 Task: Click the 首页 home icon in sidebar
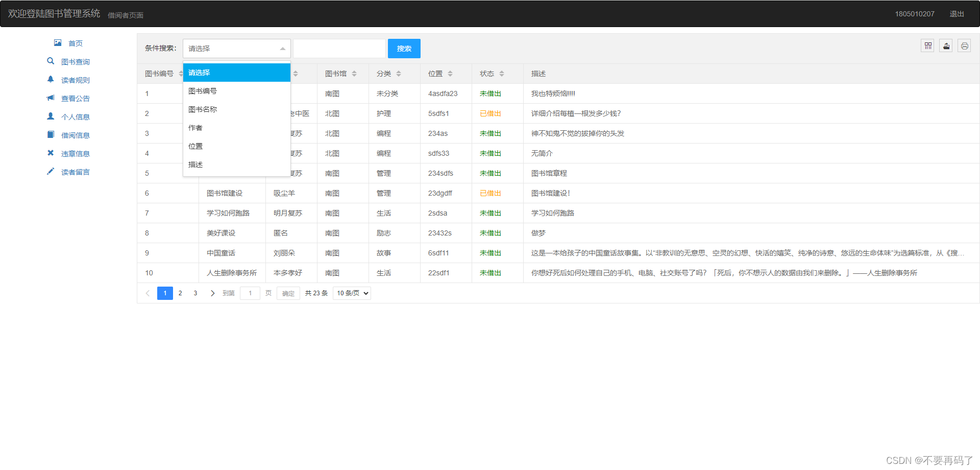58,43
